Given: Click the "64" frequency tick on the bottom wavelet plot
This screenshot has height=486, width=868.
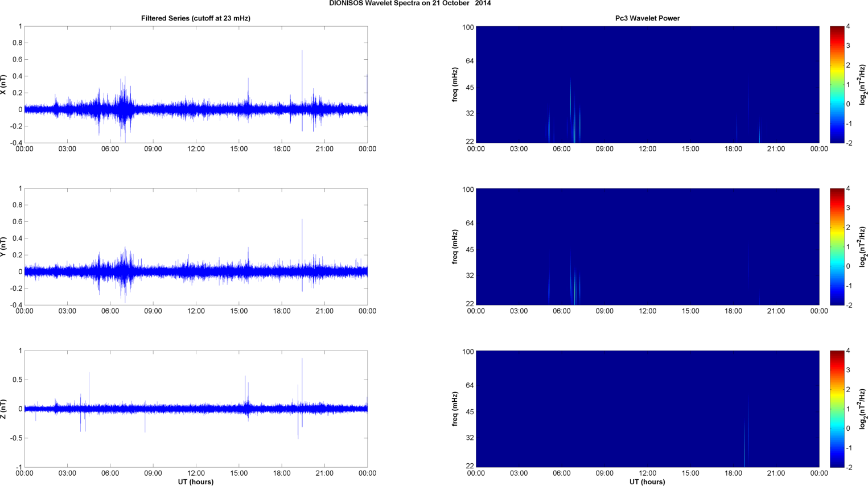Looking at the screenshot, I should tap(470, 385).
